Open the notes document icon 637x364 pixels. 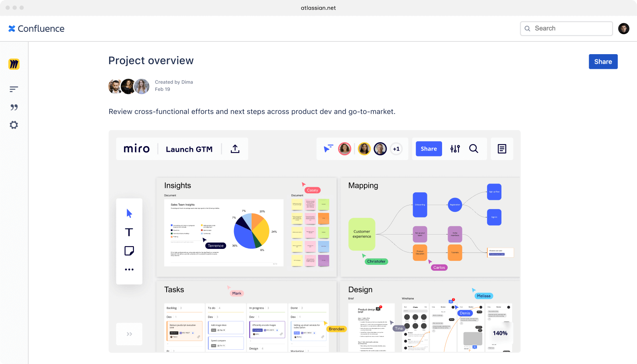[x=502, y=149]
